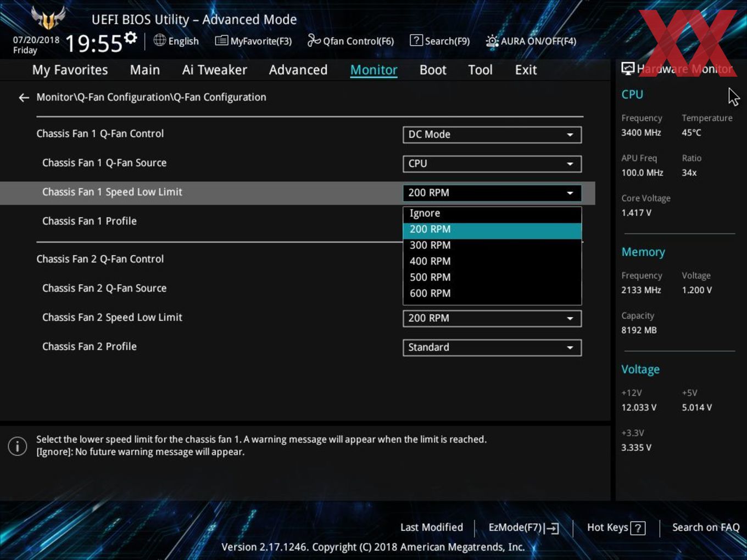
Task: Choose 300 RPM in the open list
Action: click(492, 245)
